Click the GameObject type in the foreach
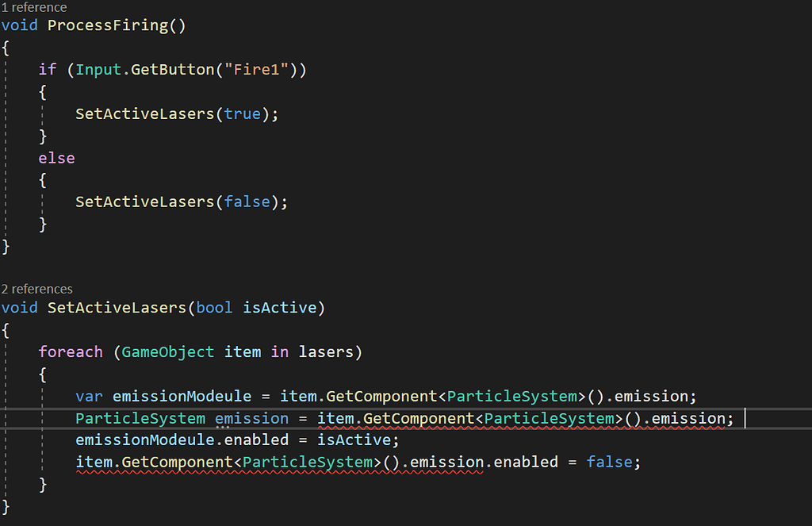This screenshot has width=812, height=526. tap(167, 351)
